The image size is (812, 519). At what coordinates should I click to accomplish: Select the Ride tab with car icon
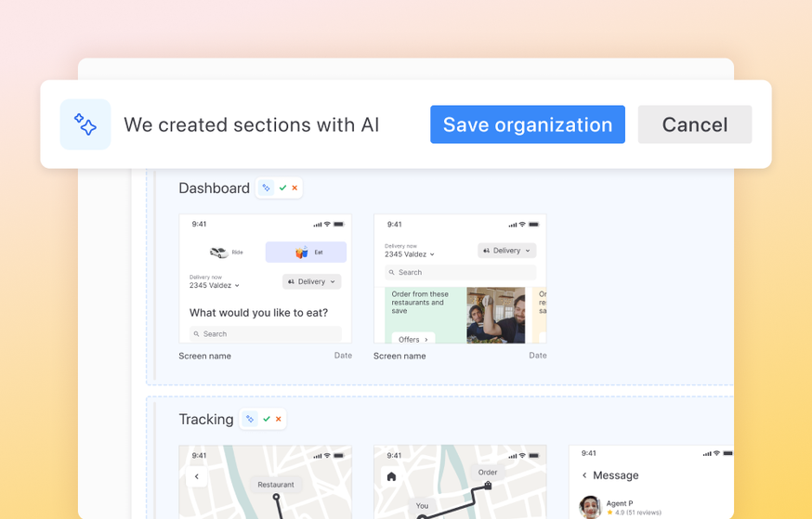tap(227, 252)
